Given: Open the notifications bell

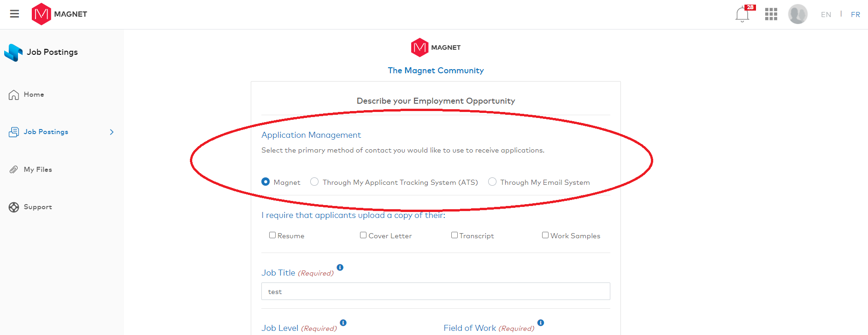Looking at the screenshot, I should pyautogui.click(x=742, y=15).
